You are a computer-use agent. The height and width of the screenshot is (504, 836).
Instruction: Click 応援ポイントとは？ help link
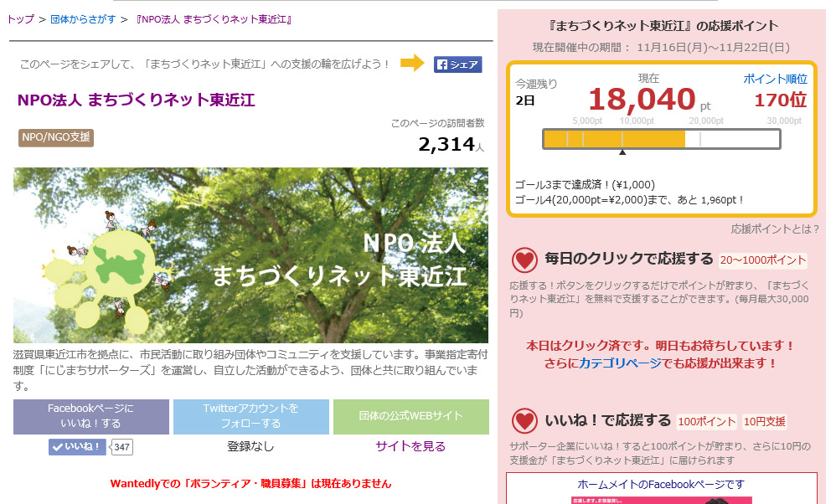pos(775,229)
